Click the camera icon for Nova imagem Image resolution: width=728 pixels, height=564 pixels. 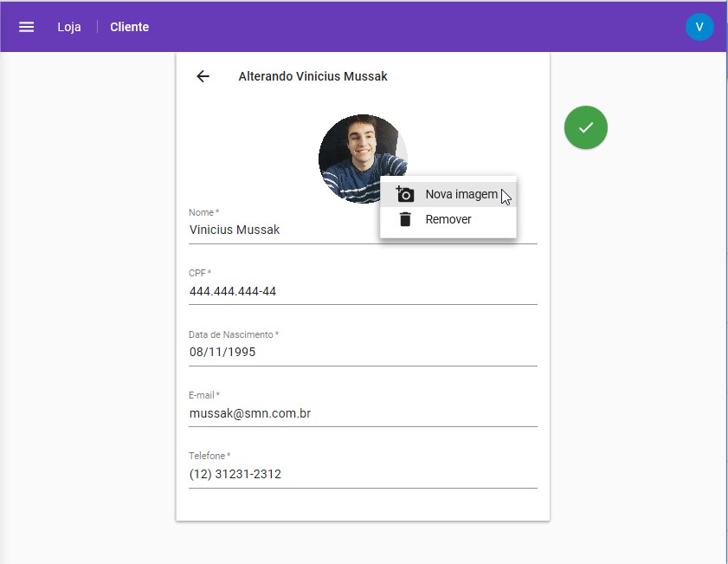[x=404, y=194]
